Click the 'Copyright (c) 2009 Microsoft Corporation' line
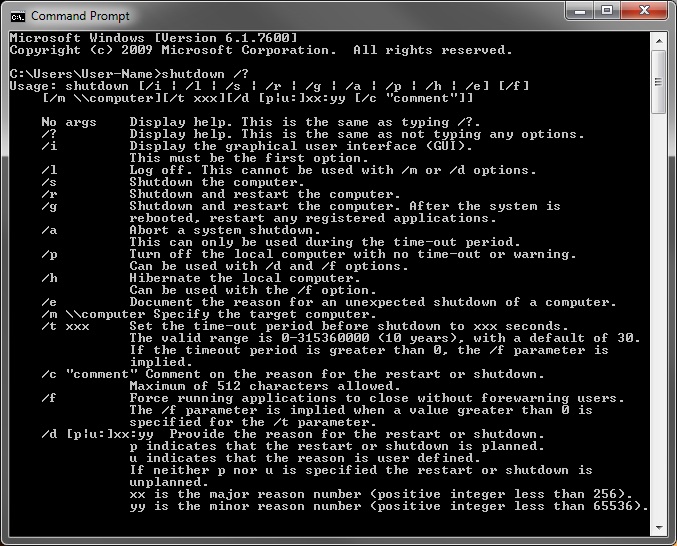Screen dimensions: 677x546 261,50
